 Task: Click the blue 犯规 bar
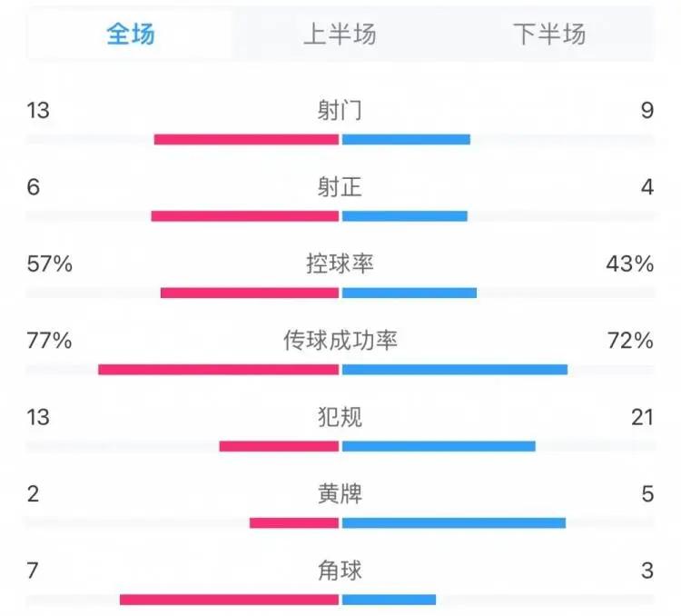click(439, 446)
